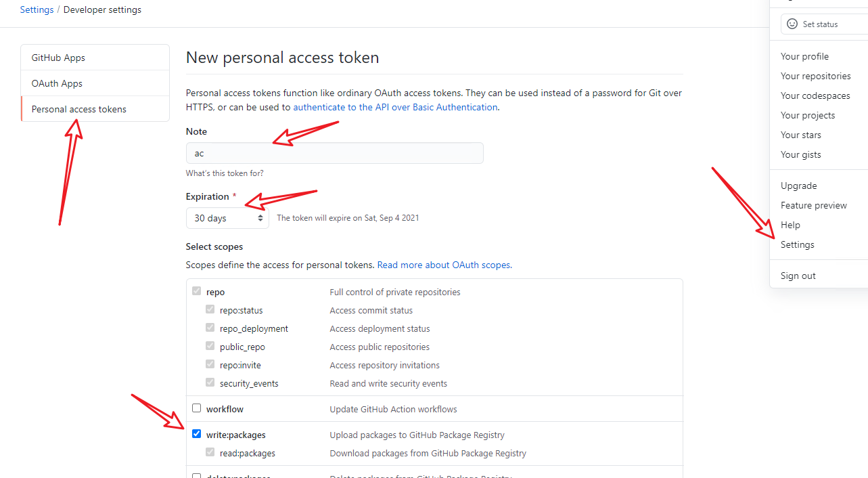The width and height of the screenshot is (868, 478).
Task: Navigate back via the Settings breadcrumb
Action: click(x=37, y=9)
